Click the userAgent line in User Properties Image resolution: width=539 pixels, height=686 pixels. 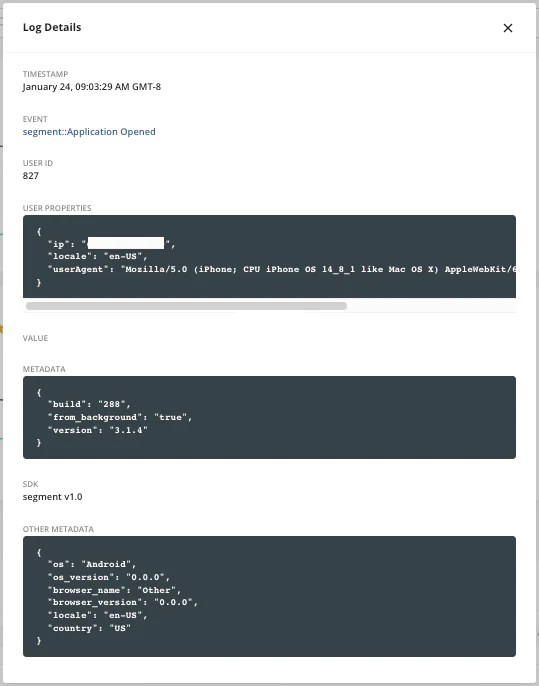tap(282, 270)
